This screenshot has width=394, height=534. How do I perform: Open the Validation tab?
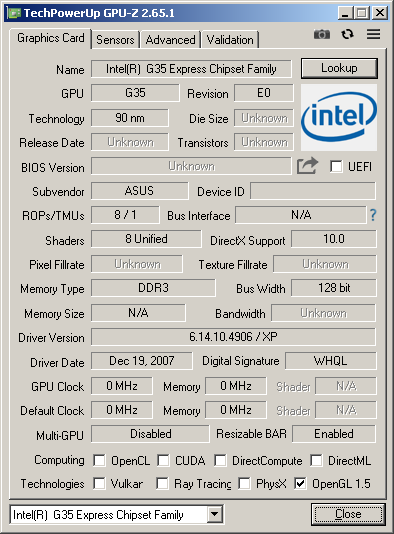coord(230,40)
